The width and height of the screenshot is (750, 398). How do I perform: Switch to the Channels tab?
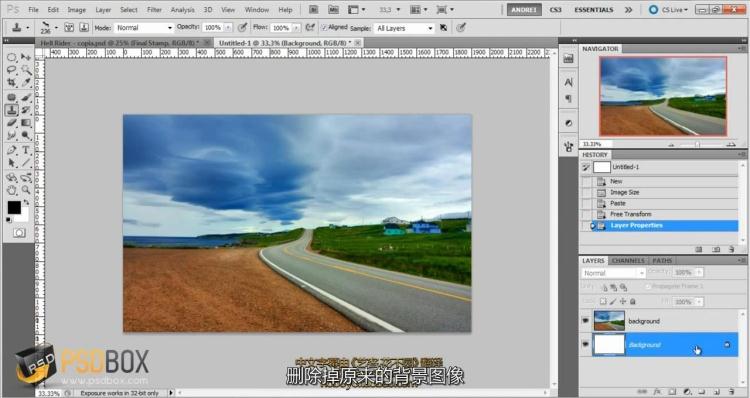[x=628, y=261]
